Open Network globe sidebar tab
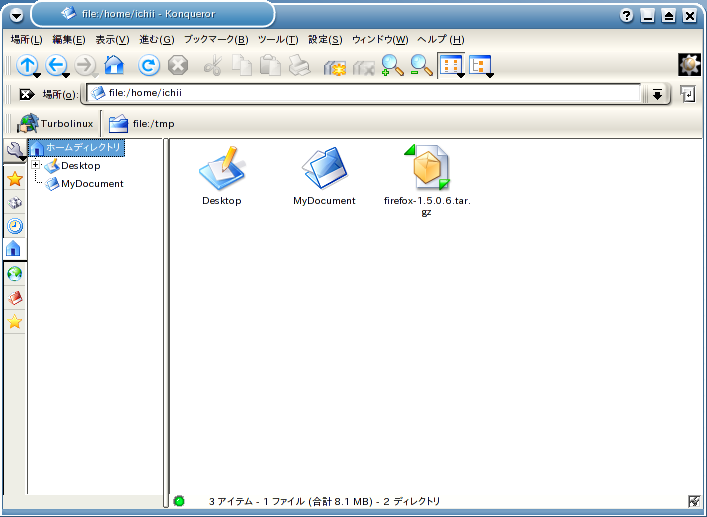The image size is (707, 517). pyautogui.click(x=15, y=274)
